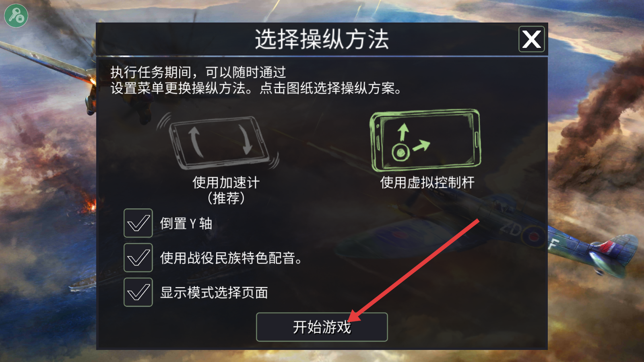This screenshot has height=362, width=644.
Task: Toggle the 倒置 Y 轴 checkbox
Action: [138, 223]
